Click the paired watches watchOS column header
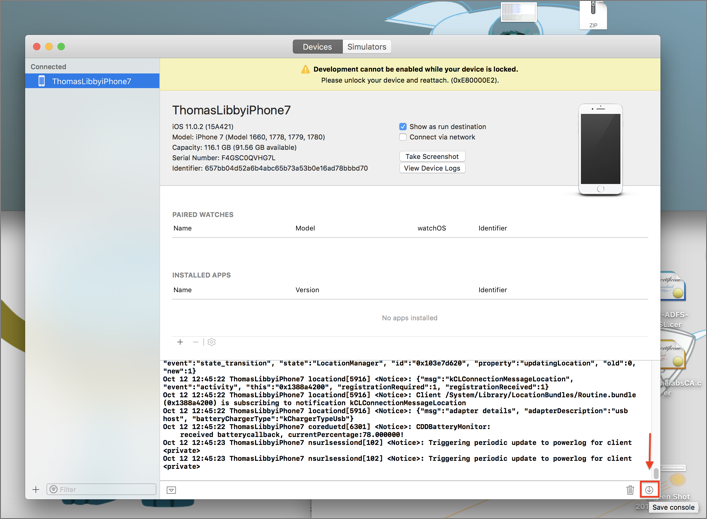 (432, 228)
